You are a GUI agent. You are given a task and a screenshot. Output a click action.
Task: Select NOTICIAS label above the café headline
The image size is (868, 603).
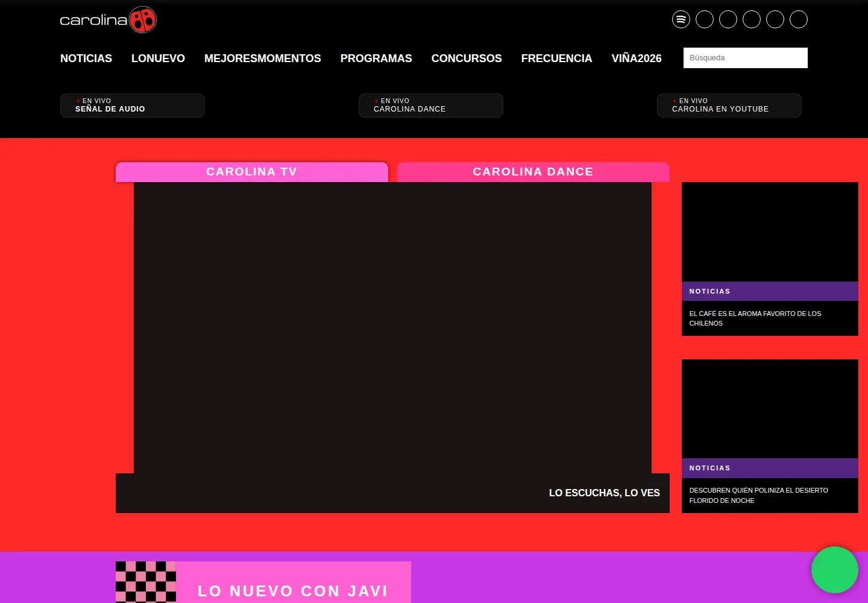(710, 291)
